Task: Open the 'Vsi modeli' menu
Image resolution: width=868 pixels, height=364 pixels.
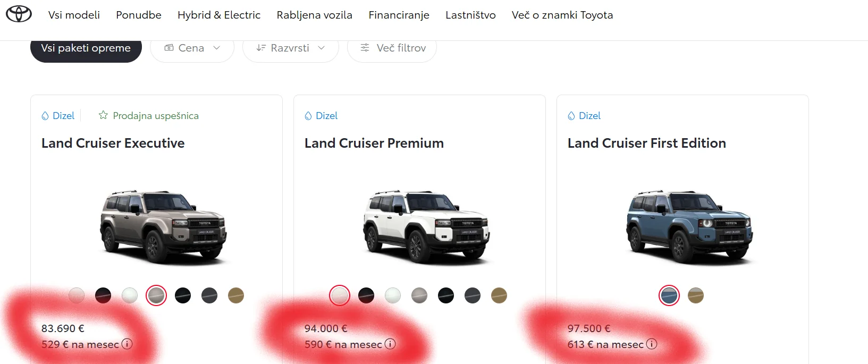Action: (74, 15)
